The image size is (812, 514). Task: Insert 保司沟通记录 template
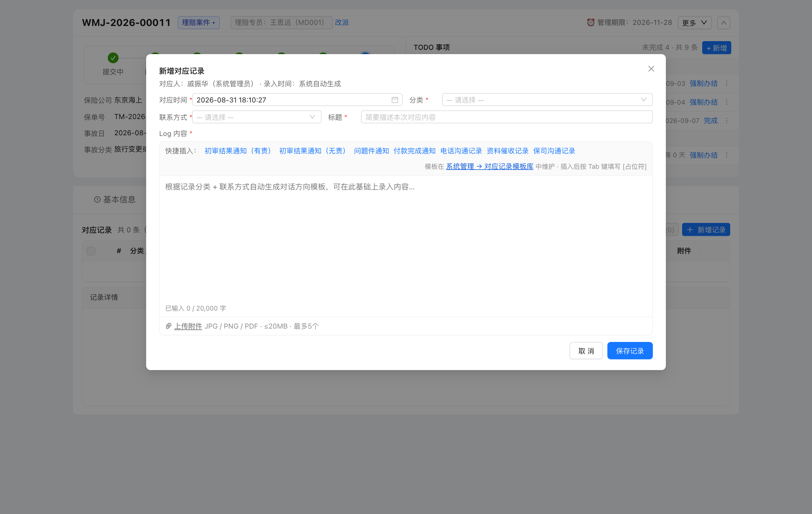point(554,151)
